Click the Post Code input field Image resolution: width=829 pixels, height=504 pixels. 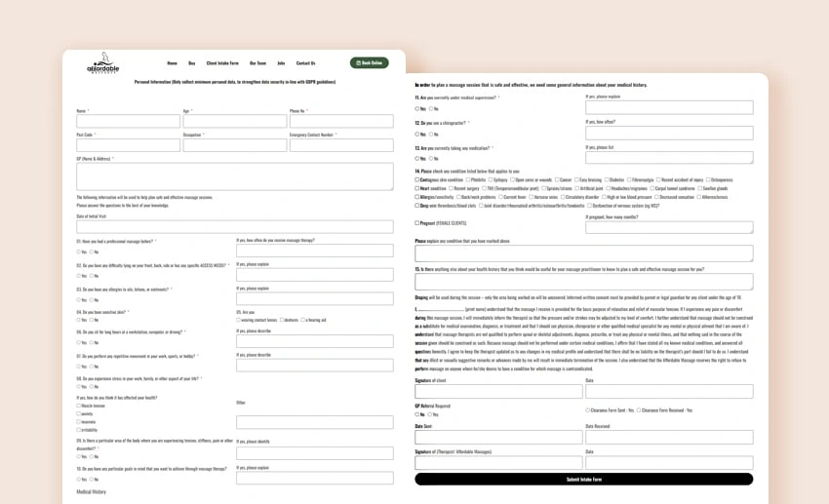[x=129, y=145]
